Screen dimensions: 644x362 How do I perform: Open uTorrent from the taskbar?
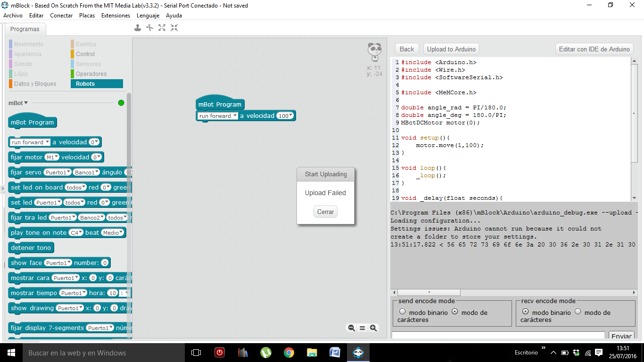point(266,353)
